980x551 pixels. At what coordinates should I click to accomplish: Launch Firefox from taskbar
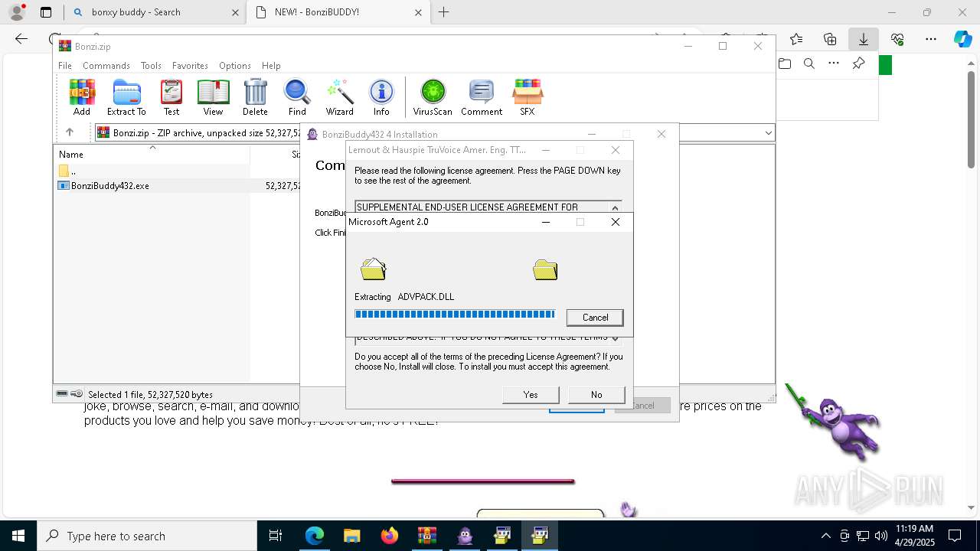pos(390,536)
